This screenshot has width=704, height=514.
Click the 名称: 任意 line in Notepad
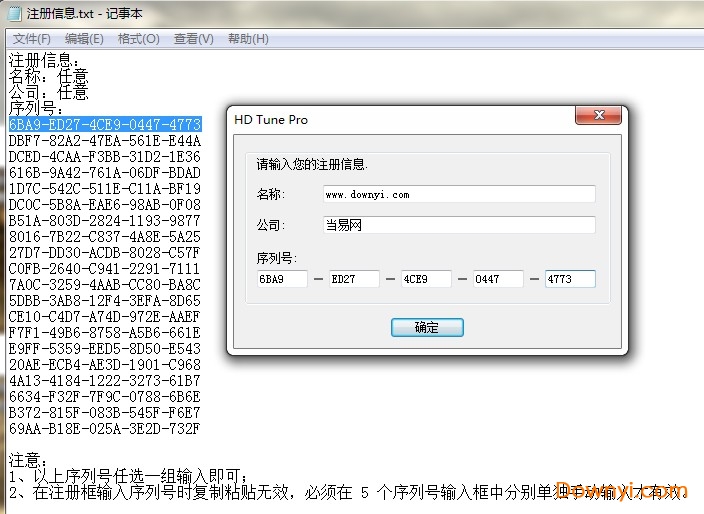(48, 76)
